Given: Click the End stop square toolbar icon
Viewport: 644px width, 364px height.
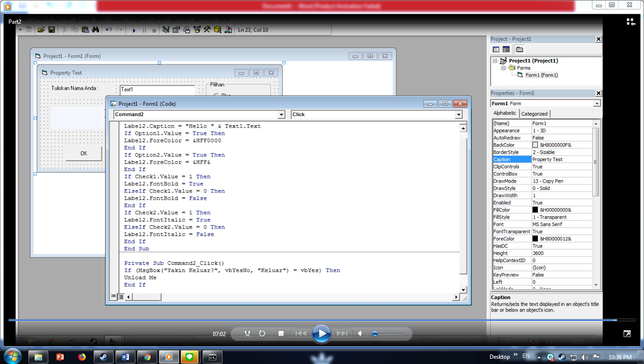Looking at the screenshot, I should (x=154, y=30).
